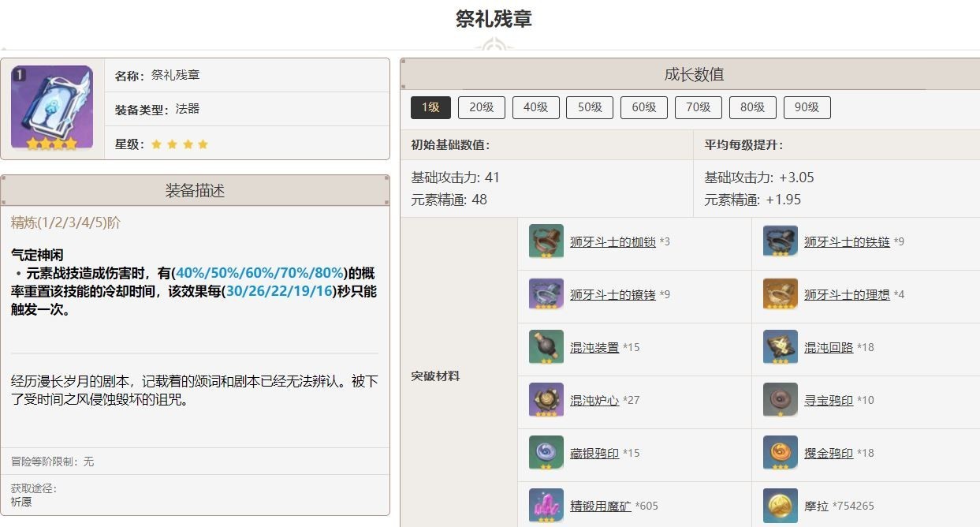Click the 狮牙斗士的铁链 material icon

[x=781, y=241]
